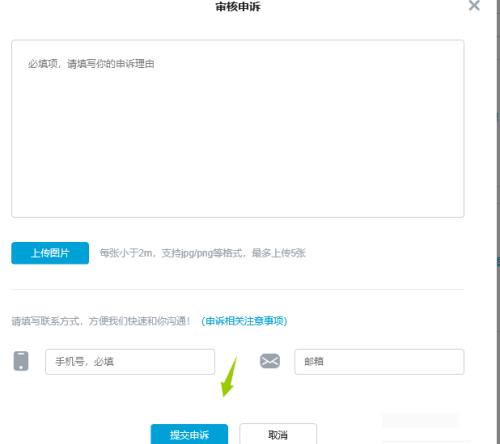500x444 pixels.
Task: Click the 上传图片 button
Action: click(50, 253)
